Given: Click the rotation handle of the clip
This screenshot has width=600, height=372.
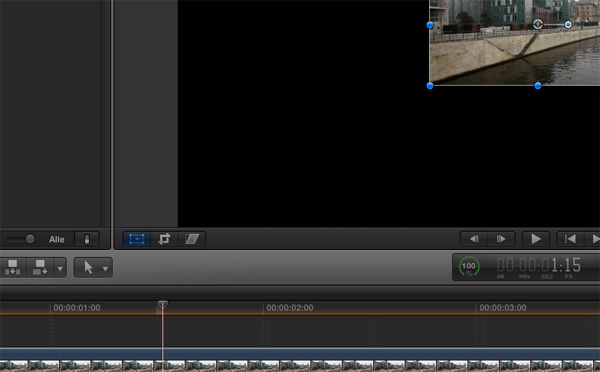Looking at the screenshot, I should click(x=568, y=24).
